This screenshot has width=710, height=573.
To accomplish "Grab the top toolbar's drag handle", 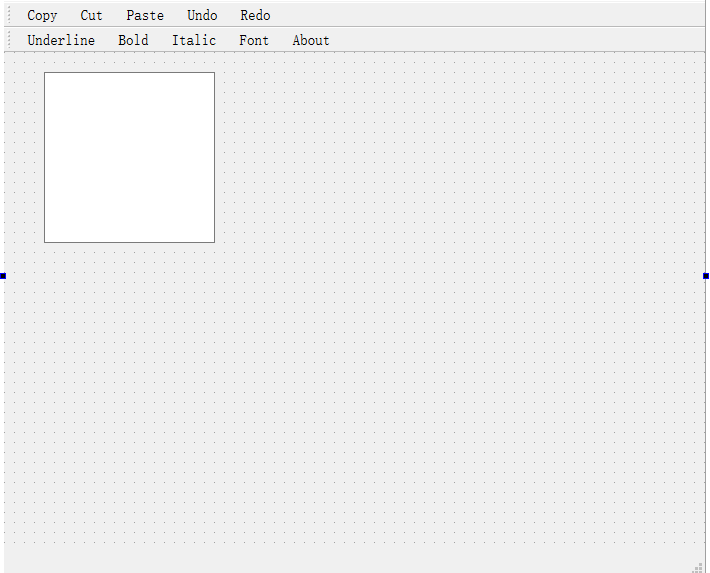I will tap(9, 15).
